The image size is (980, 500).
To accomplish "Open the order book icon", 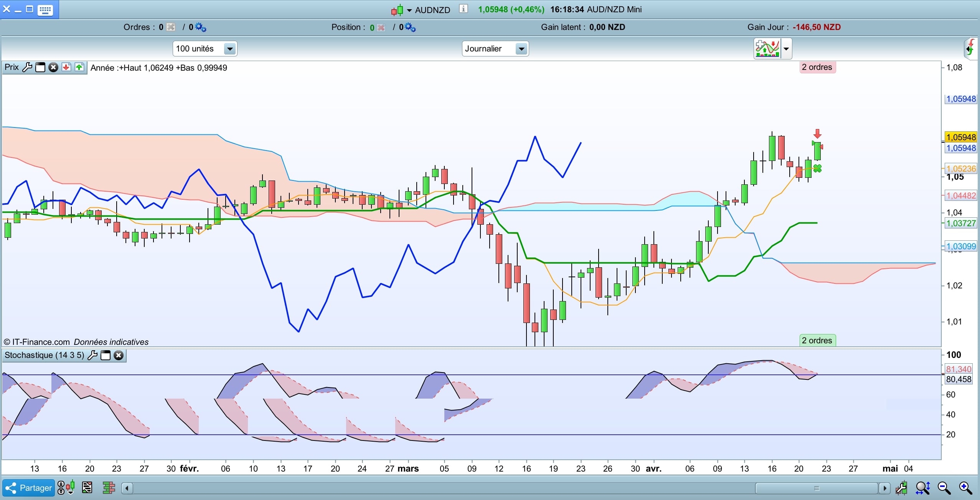I will tap(109, 488).
